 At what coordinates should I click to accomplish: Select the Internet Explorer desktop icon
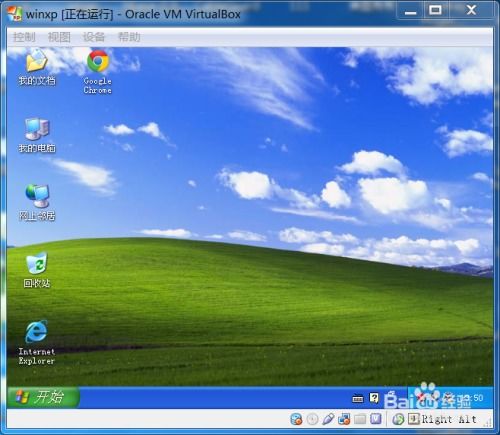pos(37,343)
